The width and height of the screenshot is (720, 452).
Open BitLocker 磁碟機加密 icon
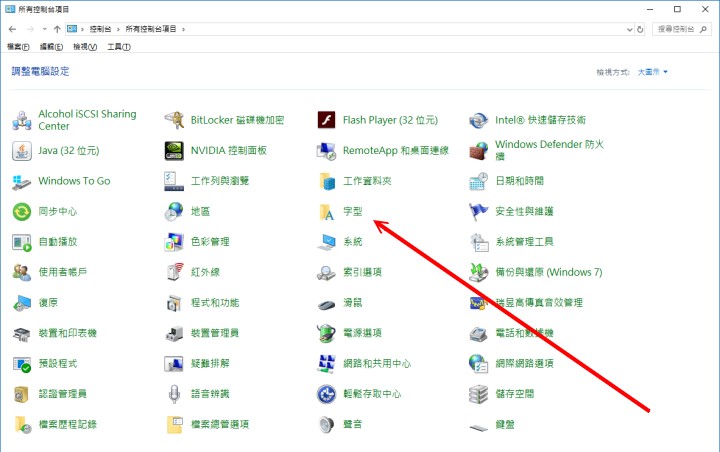(174, 120)
